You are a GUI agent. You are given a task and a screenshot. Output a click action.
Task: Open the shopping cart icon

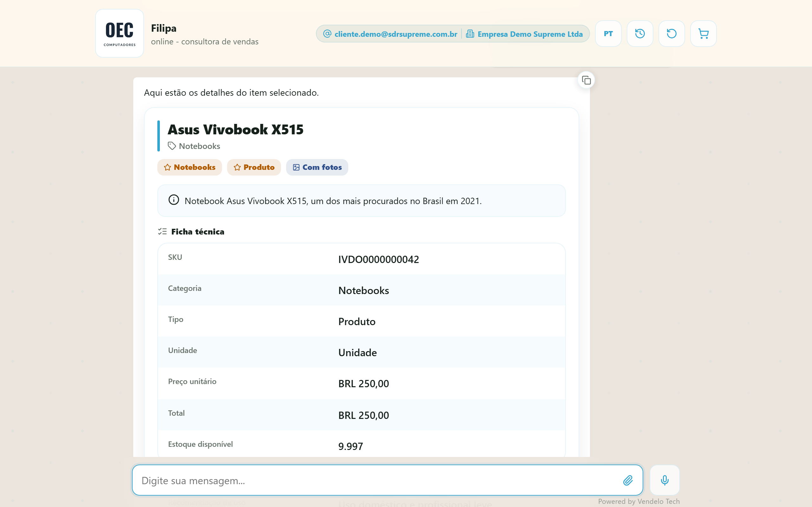(703, 34)
